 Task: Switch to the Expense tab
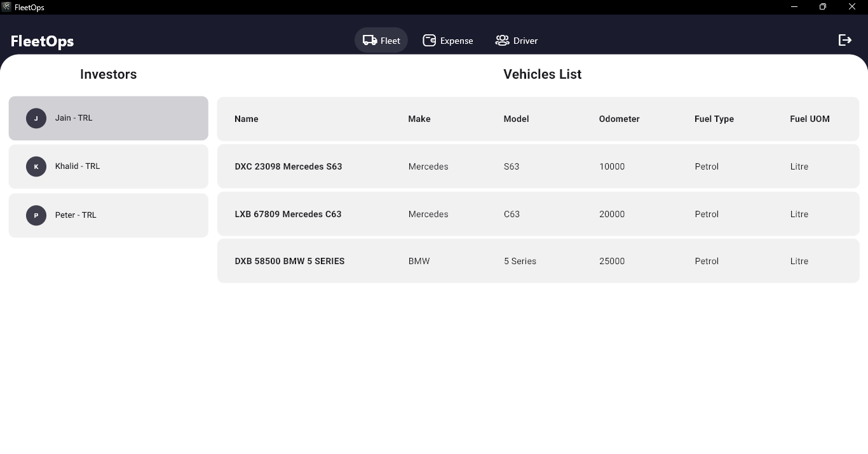pos(448,41)
